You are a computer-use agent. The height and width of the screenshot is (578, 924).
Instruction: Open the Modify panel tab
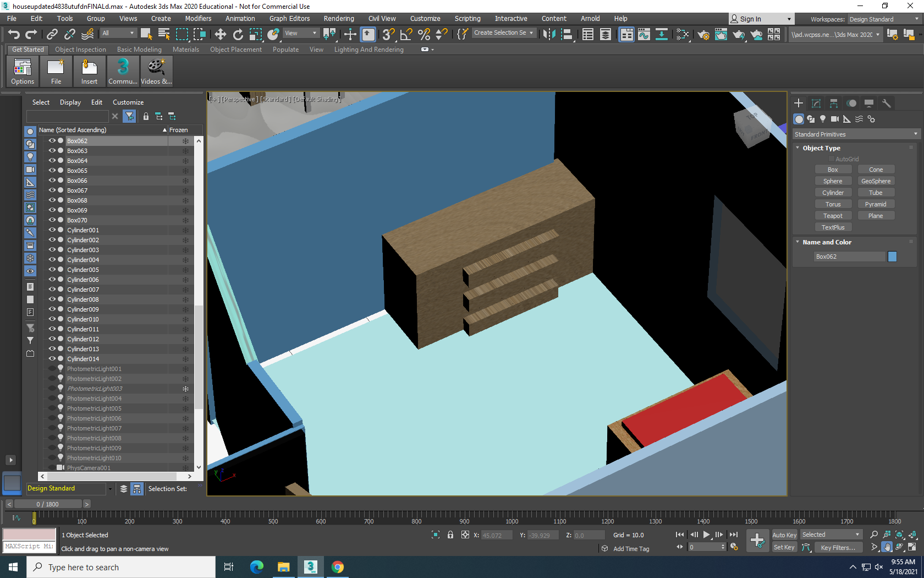(816, 103)
